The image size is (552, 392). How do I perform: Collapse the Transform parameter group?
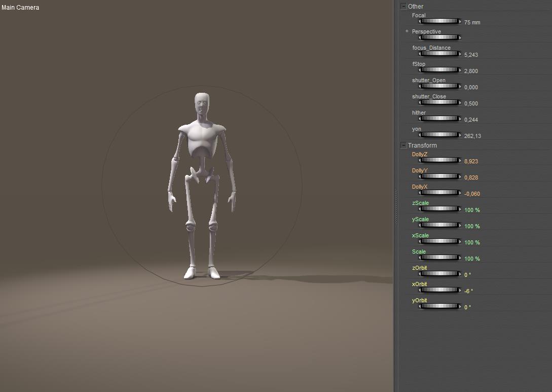tap(403, 146)
